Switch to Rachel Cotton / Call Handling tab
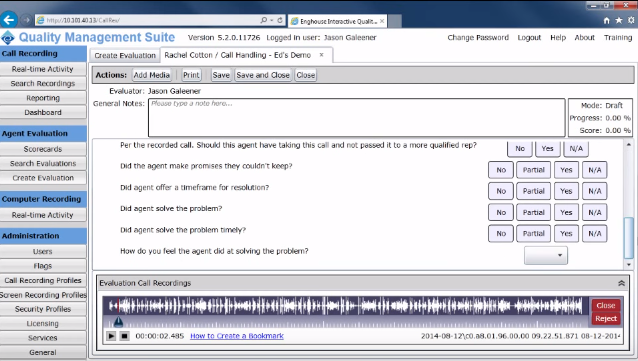Viewport: 638px width, 361px height. (246, 55)
